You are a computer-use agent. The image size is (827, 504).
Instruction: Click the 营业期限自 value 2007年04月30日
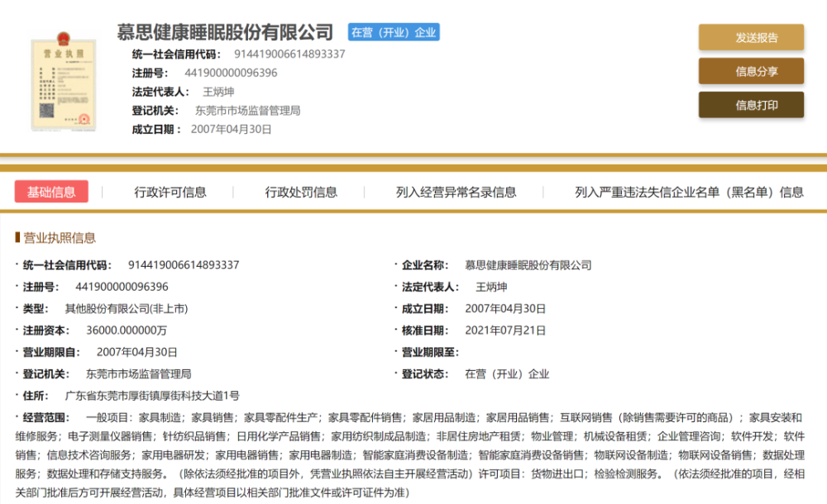tap(136, 352)
